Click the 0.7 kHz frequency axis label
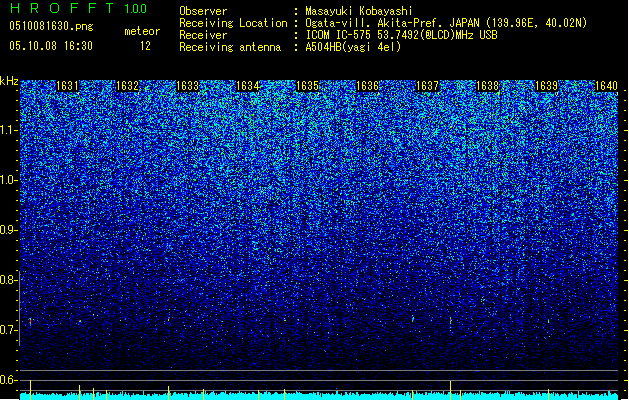629x400 pixels. point(9,330)
